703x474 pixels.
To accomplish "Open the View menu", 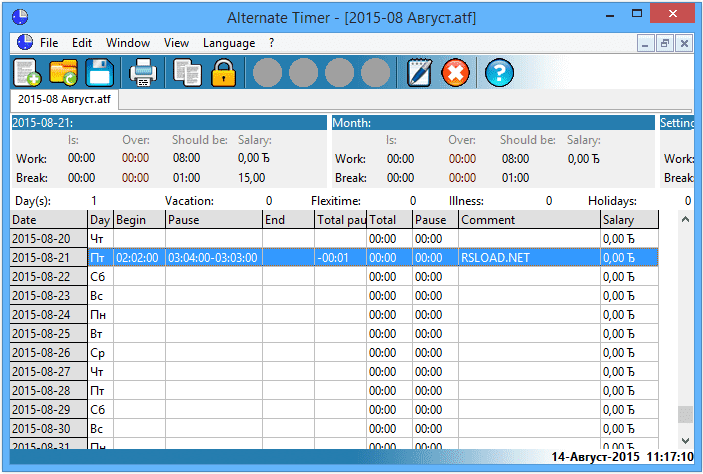I will point(176,43).
